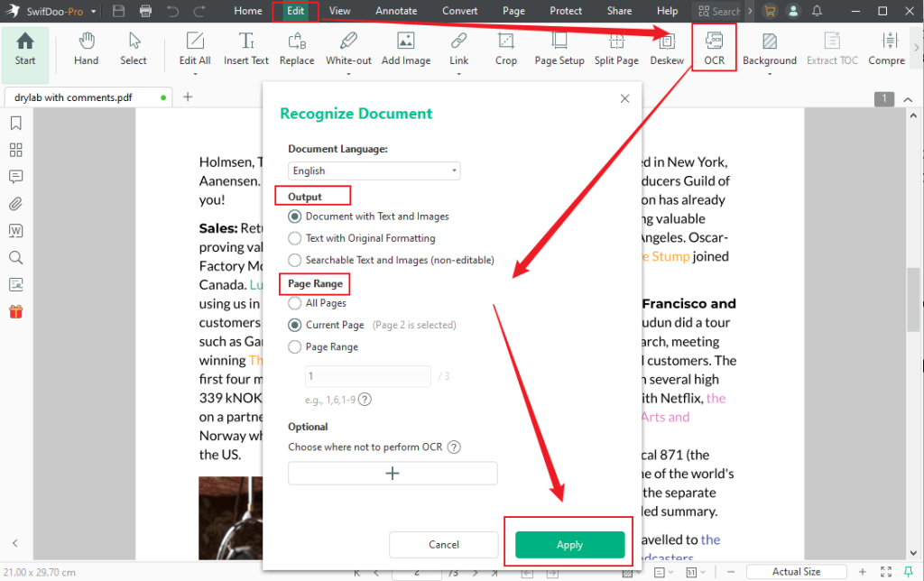Open the page Thumbnails panel
This screenshot has height=581, width=924.
tap(15, 150)
